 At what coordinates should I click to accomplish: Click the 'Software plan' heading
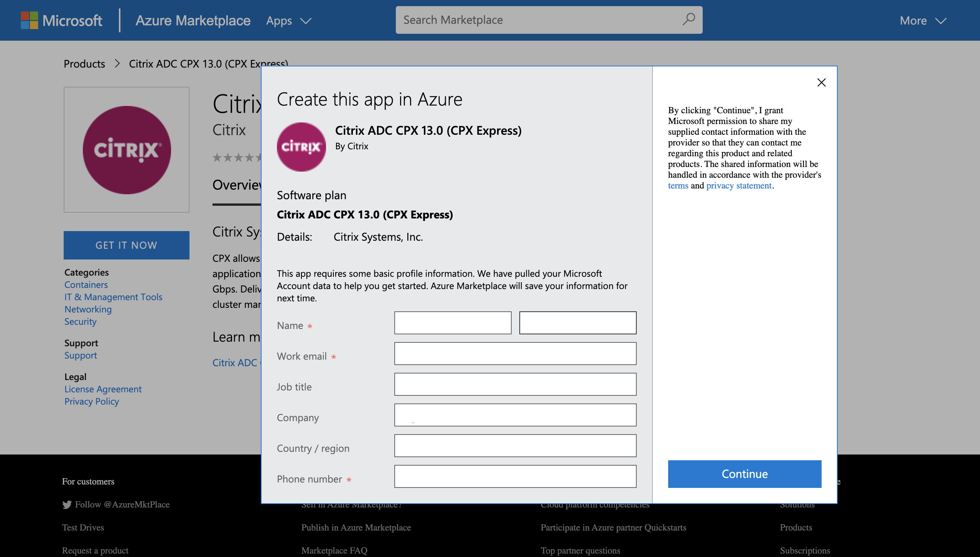tap(311, 195)
